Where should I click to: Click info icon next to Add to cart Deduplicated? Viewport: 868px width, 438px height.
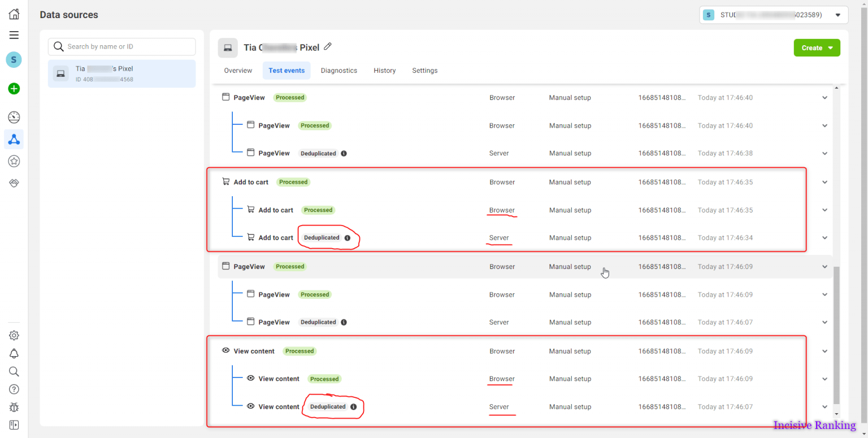348,238
